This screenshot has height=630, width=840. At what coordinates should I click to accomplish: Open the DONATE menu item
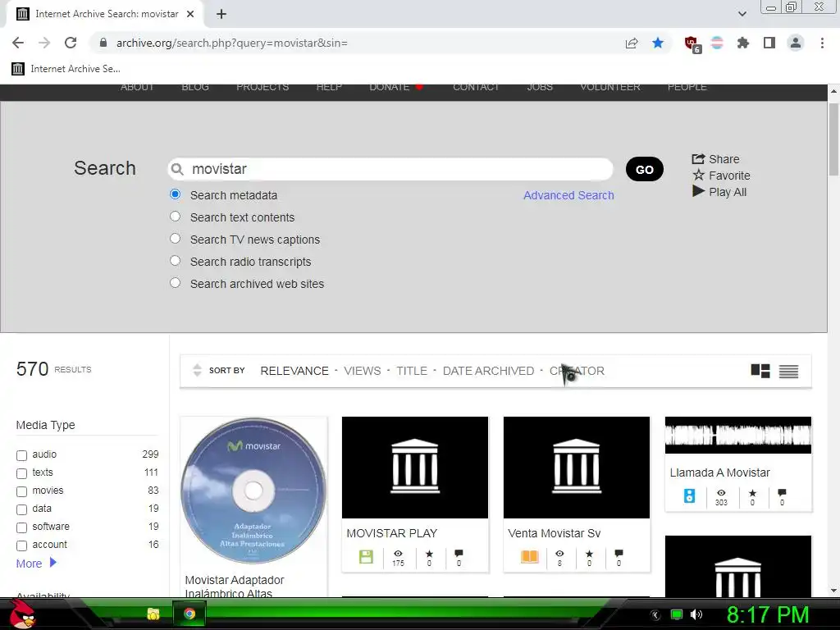390,87
